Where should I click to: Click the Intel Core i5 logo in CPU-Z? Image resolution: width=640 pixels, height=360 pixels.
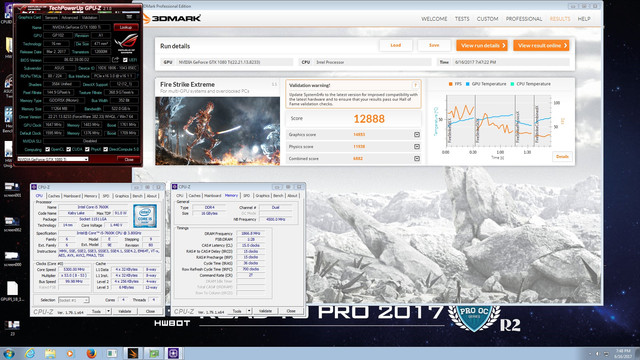pyautogui.click(x=145, y=216)
